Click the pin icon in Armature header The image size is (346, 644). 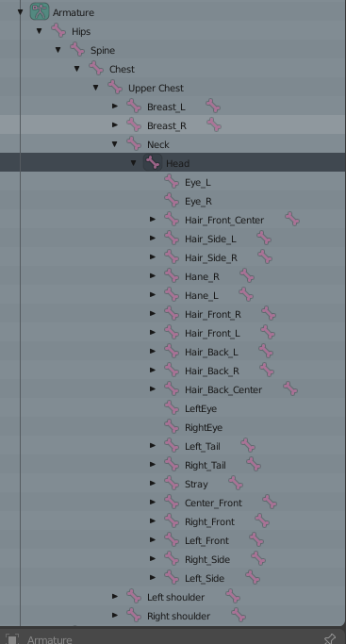click(330, 638)
